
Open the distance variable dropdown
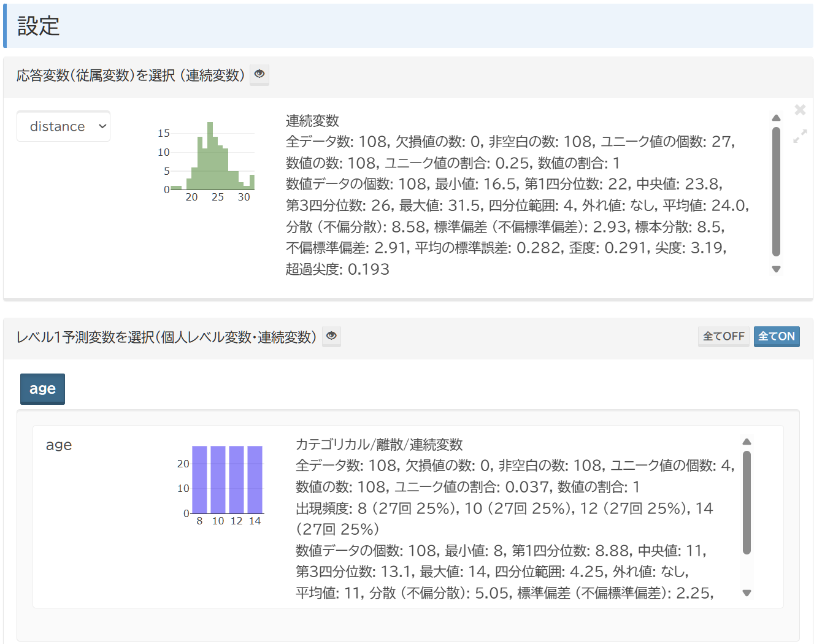coord(63,126)
